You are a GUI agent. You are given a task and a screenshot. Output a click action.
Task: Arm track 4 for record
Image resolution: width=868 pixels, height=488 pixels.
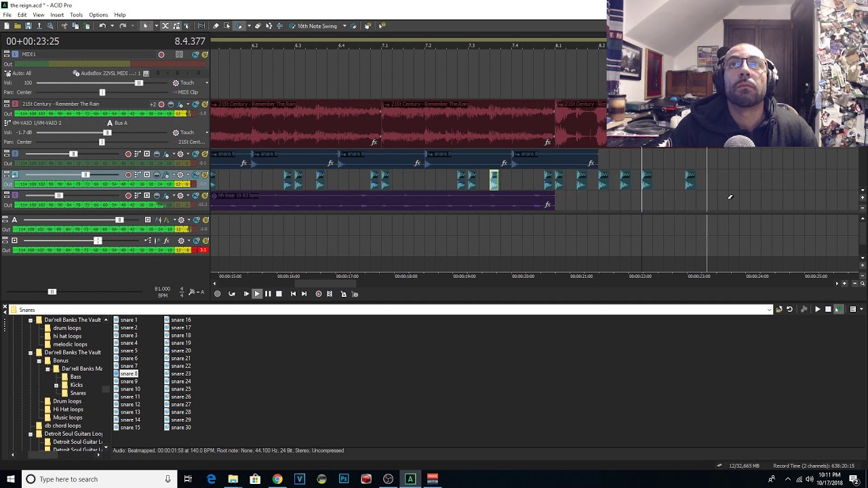pos(128,175)
